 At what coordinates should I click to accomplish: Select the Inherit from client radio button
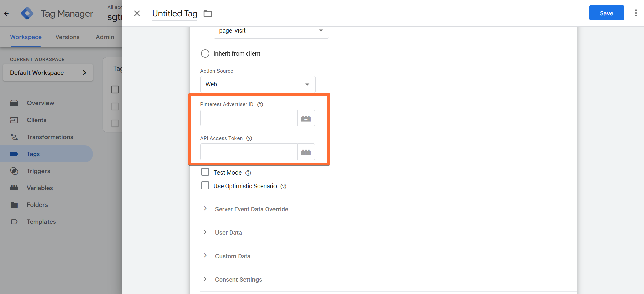205,54
